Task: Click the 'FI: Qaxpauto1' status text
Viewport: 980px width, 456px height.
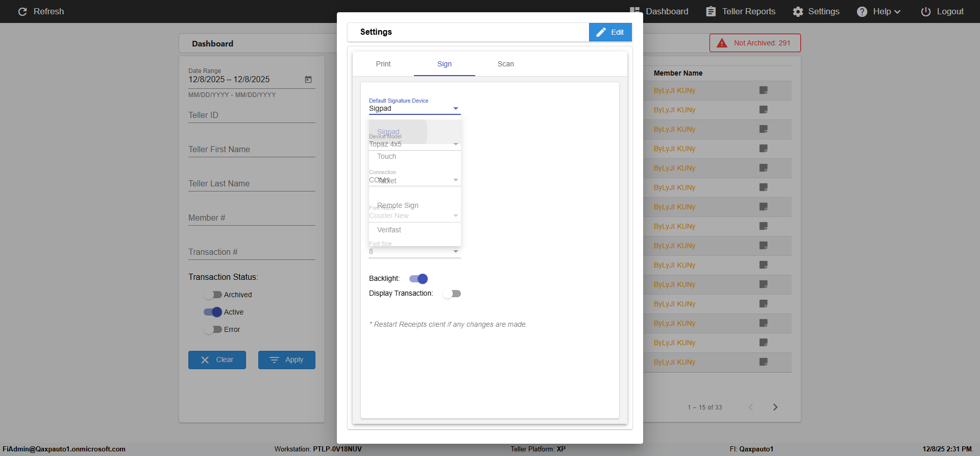Action: click(x=751, y=449)
